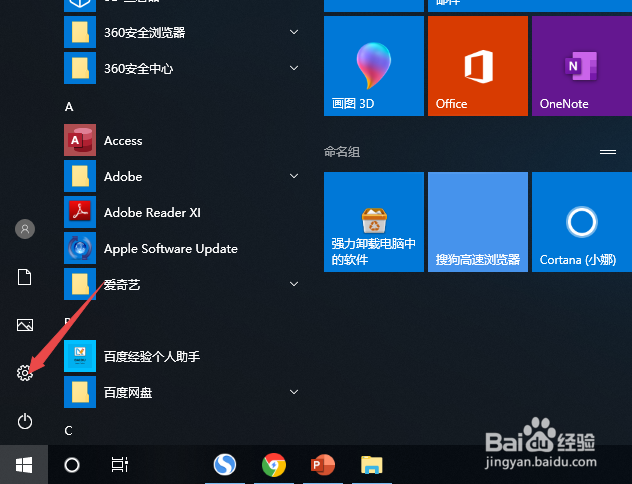632x484 pixels.
Task: Open Task View on the taskbar
Action: pos(119,465)
